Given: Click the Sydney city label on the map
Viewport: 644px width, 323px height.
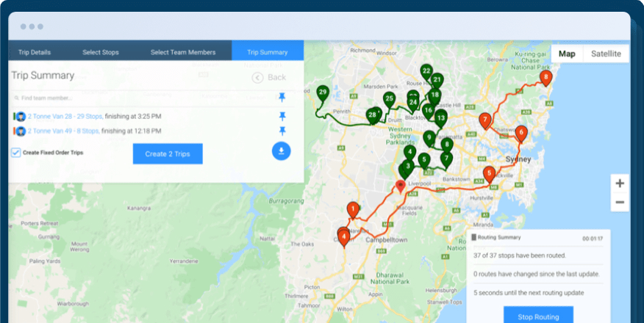Looking at the screenshot, I should click(518, 159).
